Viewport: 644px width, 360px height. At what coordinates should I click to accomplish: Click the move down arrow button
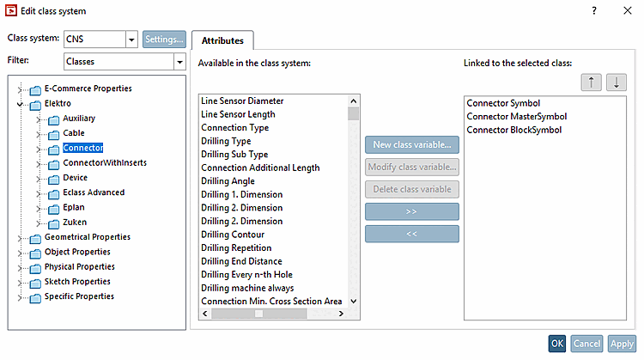[x=616, y=82]
